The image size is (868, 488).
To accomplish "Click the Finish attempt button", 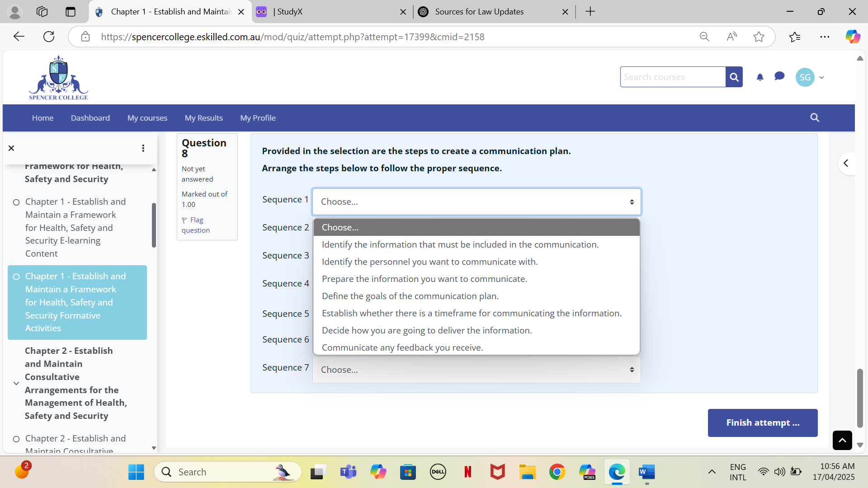I will 762,422.
